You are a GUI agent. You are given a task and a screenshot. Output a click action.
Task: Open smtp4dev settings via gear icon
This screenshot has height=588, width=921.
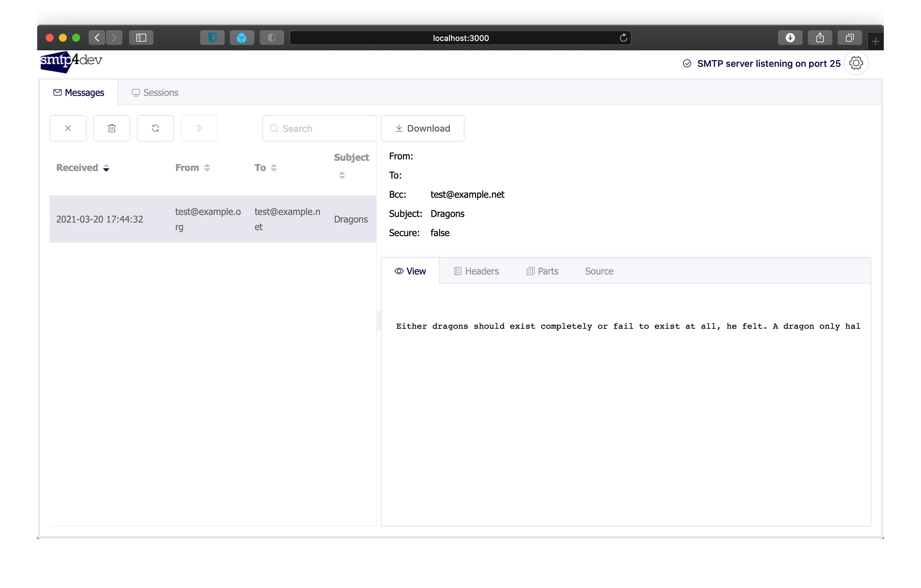pyautogui.click(x=856, y=63)
